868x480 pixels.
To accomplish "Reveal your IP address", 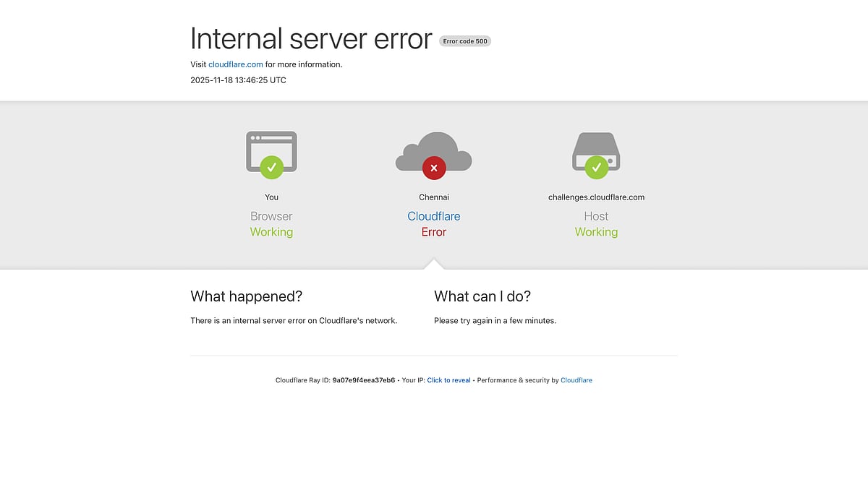I will pyautogui.click(x=448, y=380).
